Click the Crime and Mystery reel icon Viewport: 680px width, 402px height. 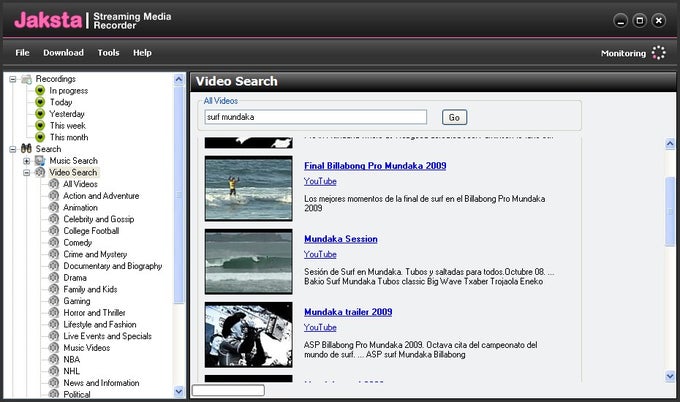(54, 255)
